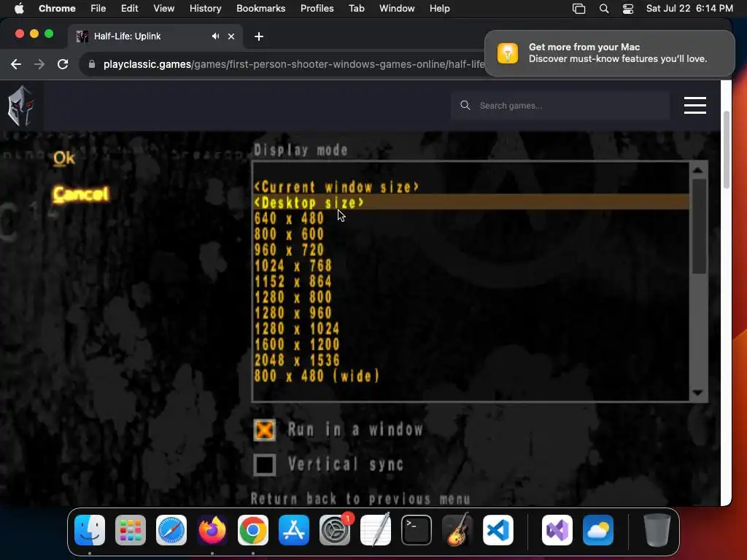Open Launchpad from the Dock
Image resolution: width=747 pixels, height=560 pixels.
pos(131,530)
